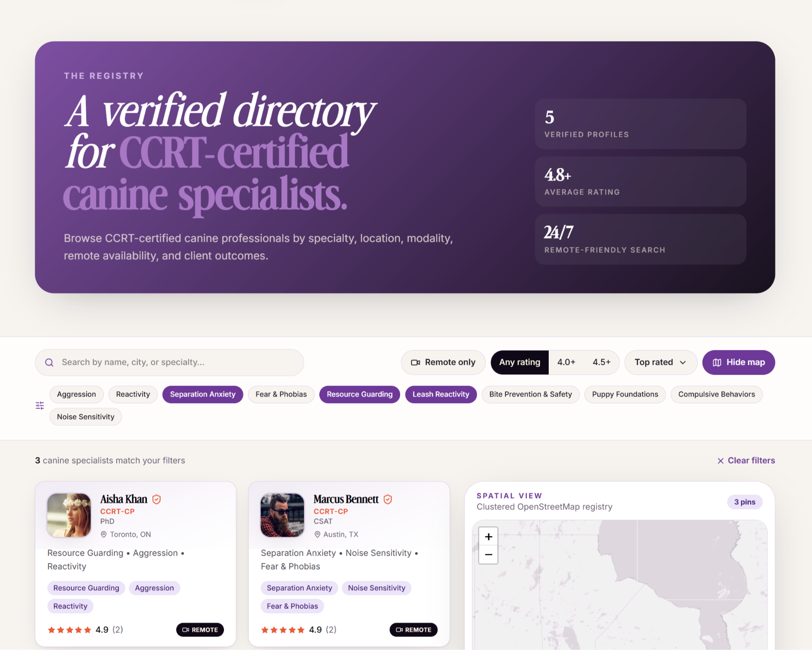The width and height of the screenshot is (812, 650).
Task: Deselect the Leash Reactivity chip
Action: [x=441, y=395]
